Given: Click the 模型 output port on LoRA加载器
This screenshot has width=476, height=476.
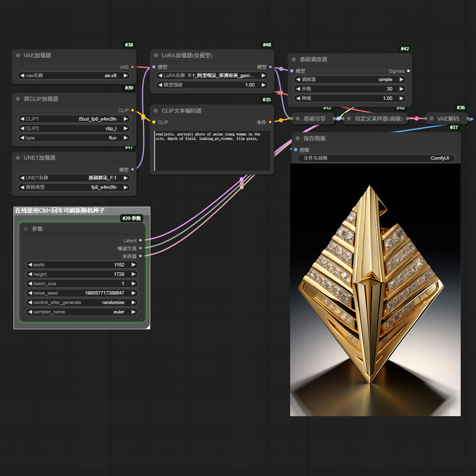Looking at the screenshot, I should pyautogui.click(x=270, y=67).
